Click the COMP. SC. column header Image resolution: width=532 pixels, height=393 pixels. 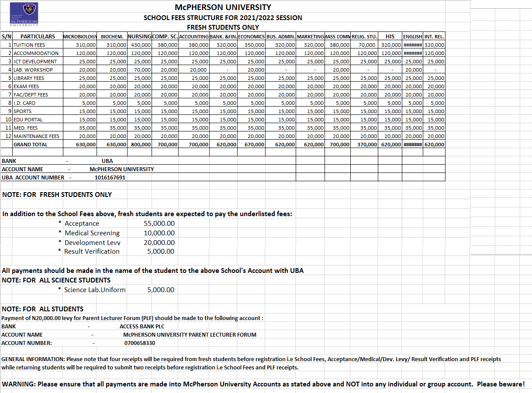click(165, 37)
